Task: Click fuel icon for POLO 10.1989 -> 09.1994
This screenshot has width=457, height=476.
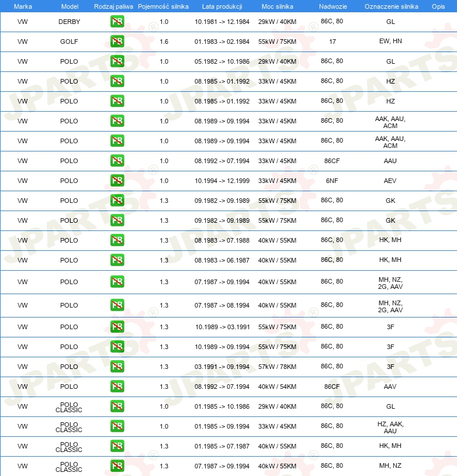Action: [117, 347]
